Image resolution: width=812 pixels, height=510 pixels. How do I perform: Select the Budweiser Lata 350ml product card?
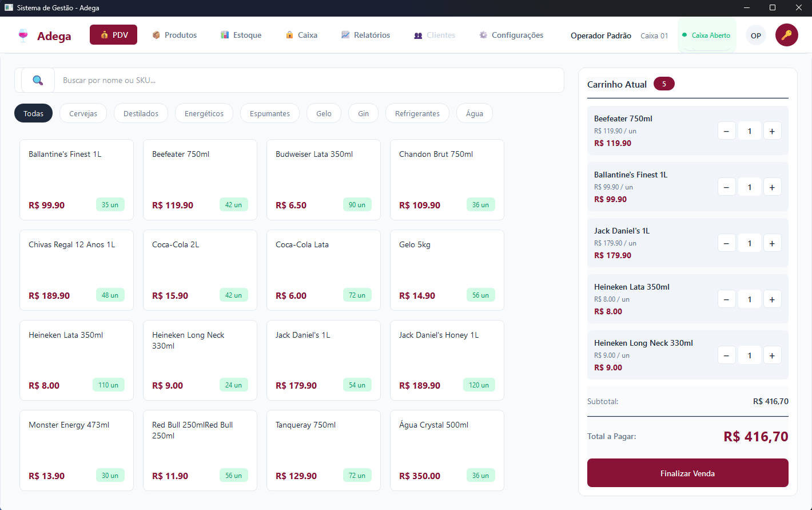324,180
